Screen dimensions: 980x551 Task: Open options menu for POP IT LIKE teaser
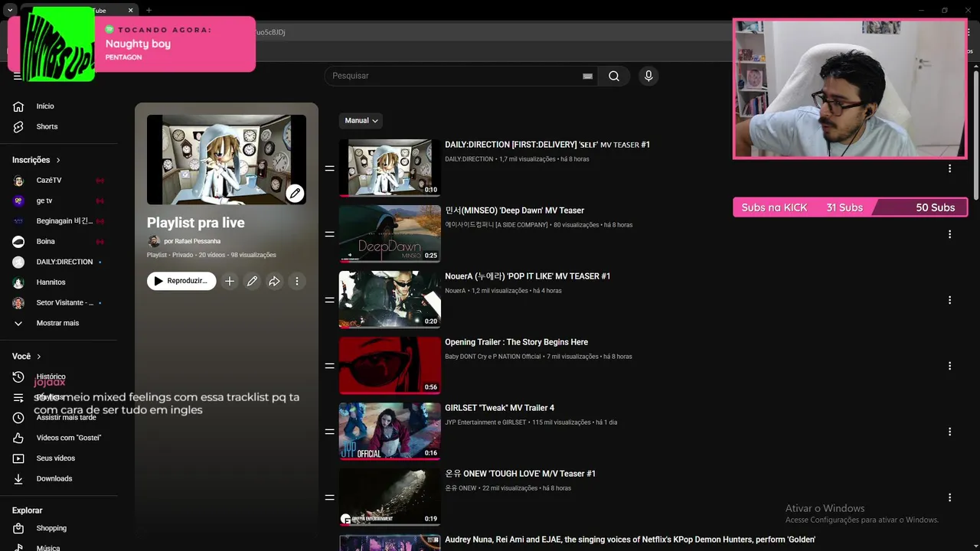point(949,300)
